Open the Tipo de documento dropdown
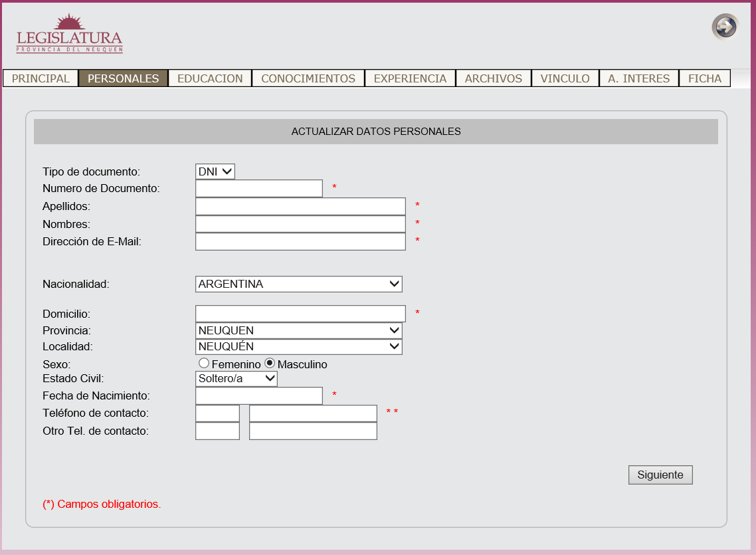This screenshot has width=756, height=555. click(215, 171)
